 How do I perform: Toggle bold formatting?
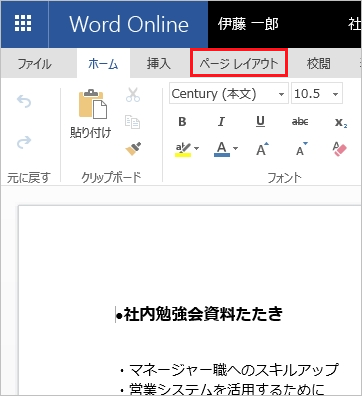tap(182, 122)
